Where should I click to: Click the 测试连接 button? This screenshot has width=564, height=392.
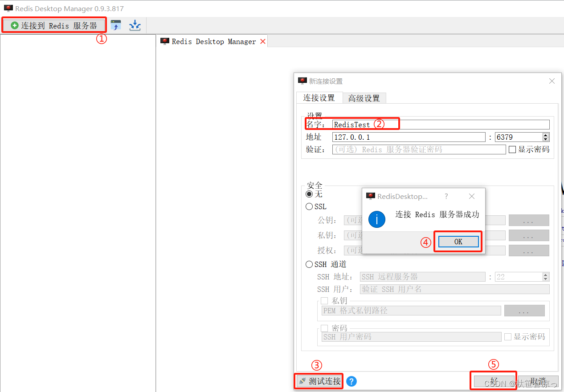coord(319,381)
